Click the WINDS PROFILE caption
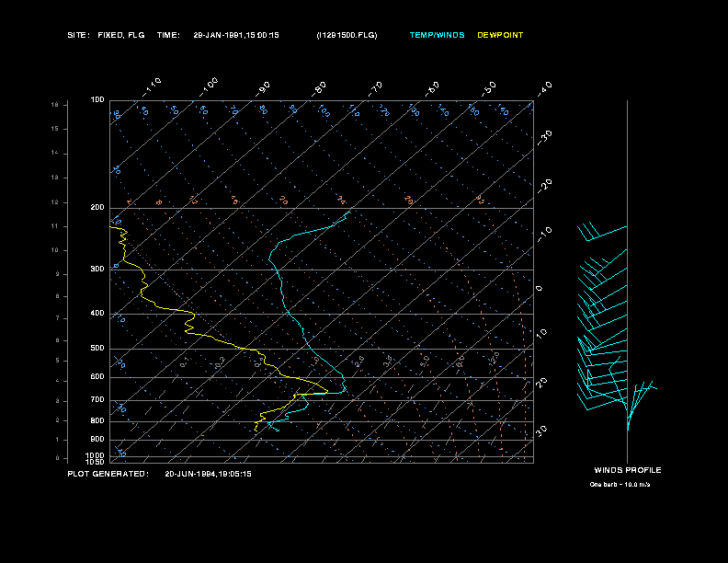Image resolution: width=728 pixels, height=563 pixels. pos(628,470)
